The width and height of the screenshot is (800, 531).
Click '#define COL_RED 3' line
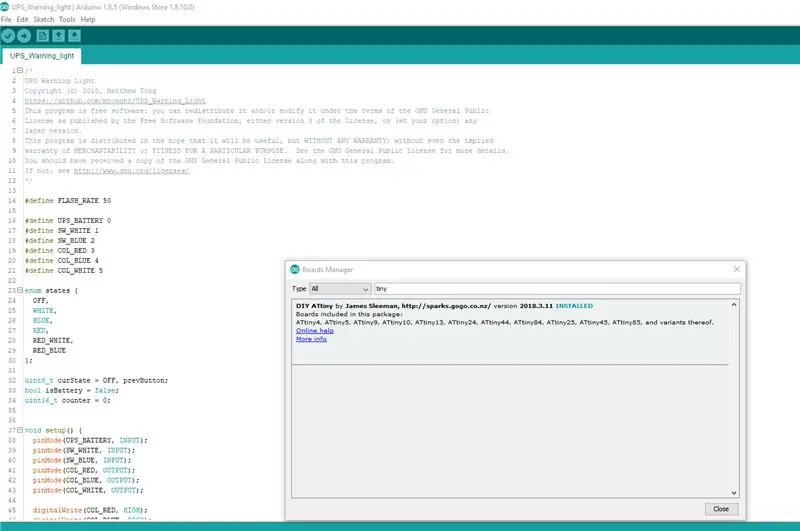(60, 250)
